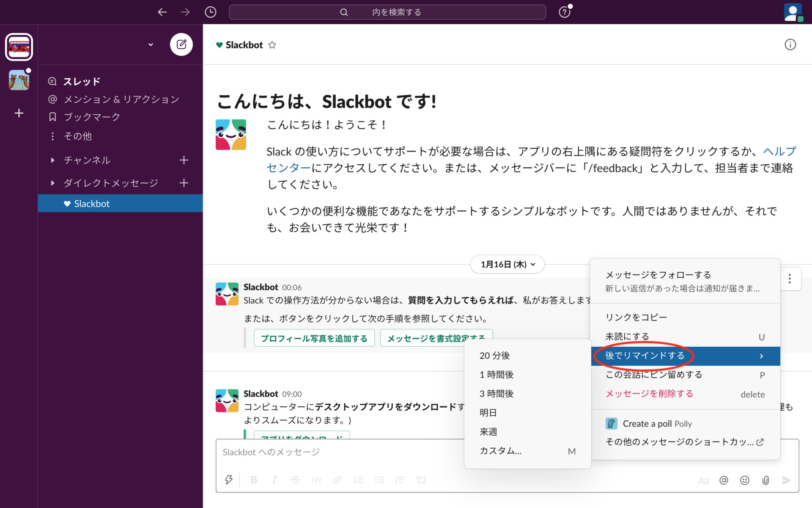Go back with the left arrow

tap(162, 12)
